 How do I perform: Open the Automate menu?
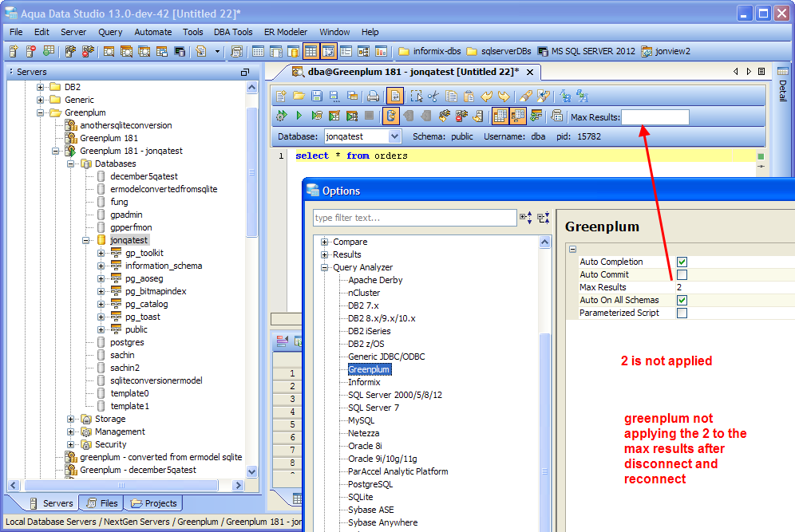(x=153, y=32)
